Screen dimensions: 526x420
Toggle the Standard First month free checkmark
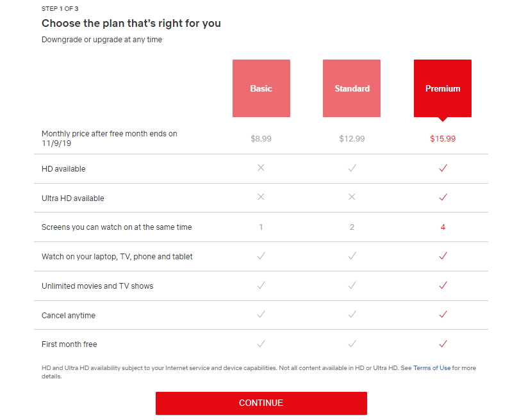coord(351,344)
